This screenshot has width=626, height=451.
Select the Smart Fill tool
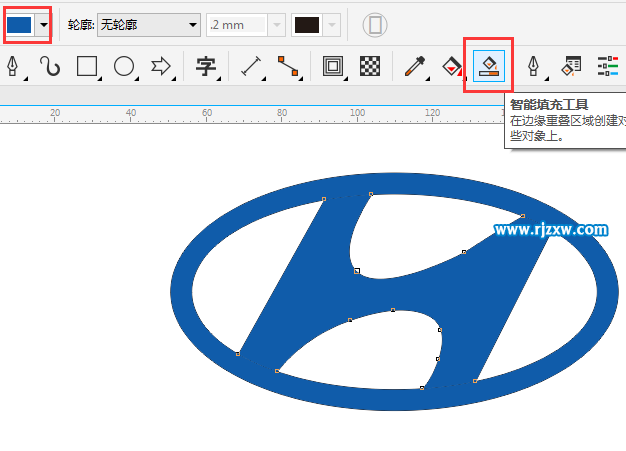[489, 66]
